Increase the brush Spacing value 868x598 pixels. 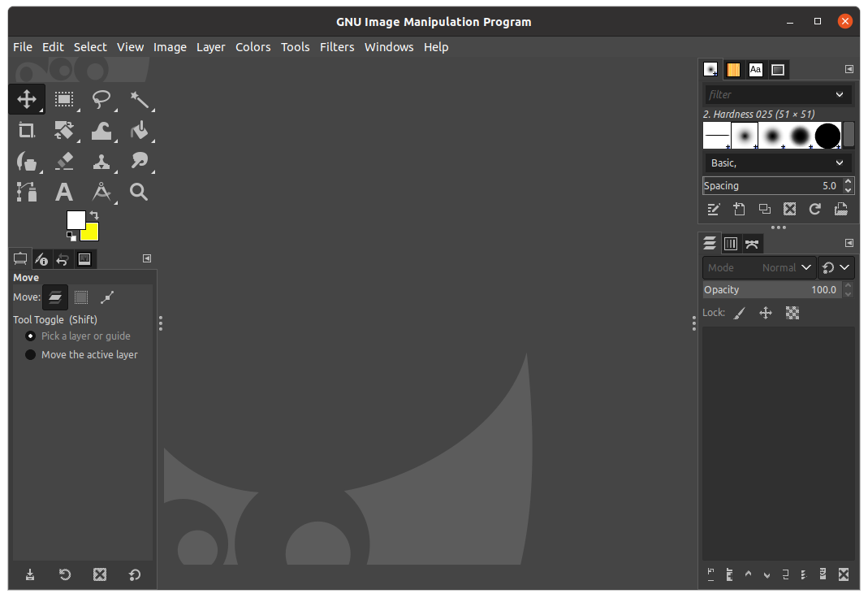[848, 182]
